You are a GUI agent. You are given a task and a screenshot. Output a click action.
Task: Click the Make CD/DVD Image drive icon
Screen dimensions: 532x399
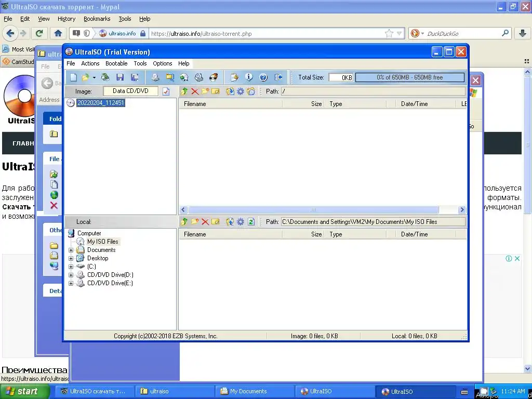[155, 77]
